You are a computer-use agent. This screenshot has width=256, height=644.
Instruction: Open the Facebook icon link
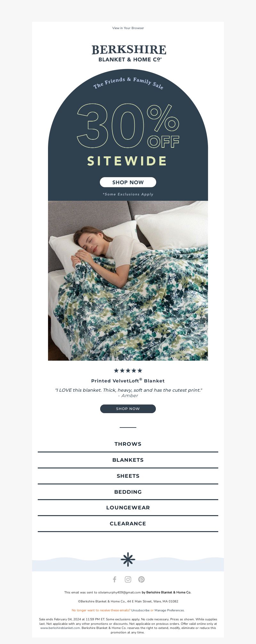click(115, 579)
